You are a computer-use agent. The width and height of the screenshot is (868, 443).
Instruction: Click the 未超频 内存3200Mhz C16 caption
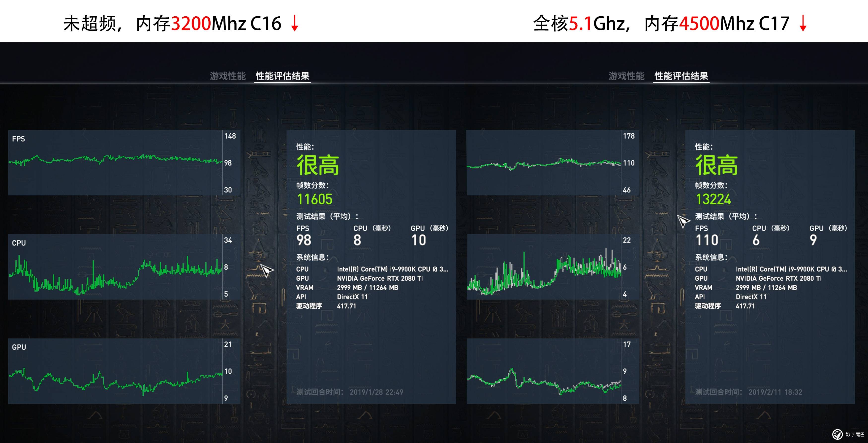pyautogui.click(x=181, y=23)
